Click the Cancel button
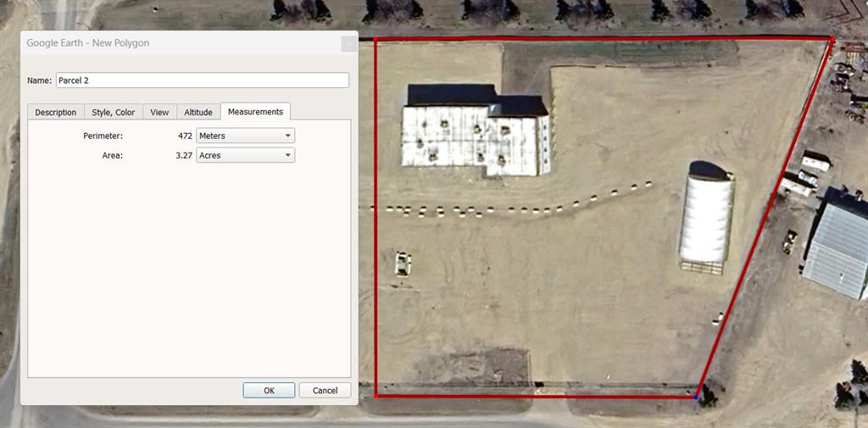The height and width of the screenshot is (428, 868). tap(325, 391)
